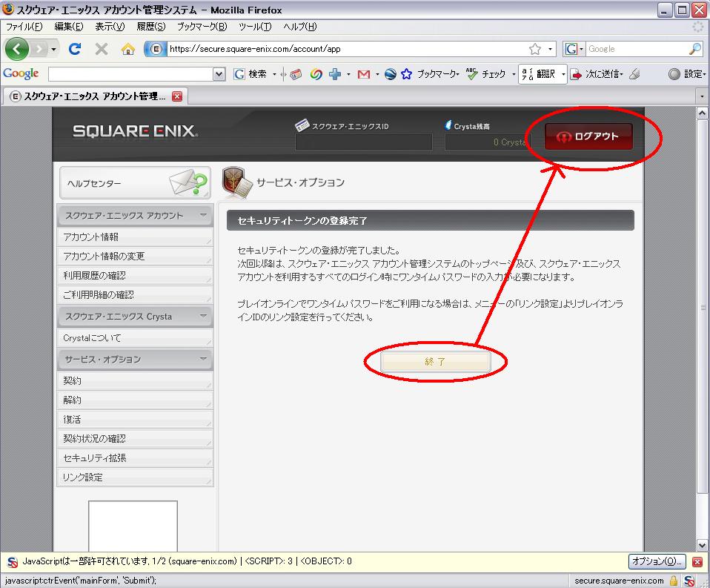
Task: Click the highlighter pen icon in toolbar
Action: (x=635, y=74)
